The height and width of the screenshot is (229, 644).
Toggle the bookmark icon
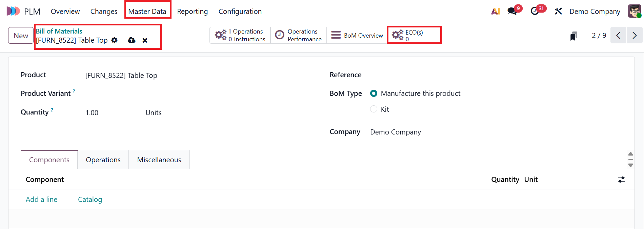click(x=573, y=35)
